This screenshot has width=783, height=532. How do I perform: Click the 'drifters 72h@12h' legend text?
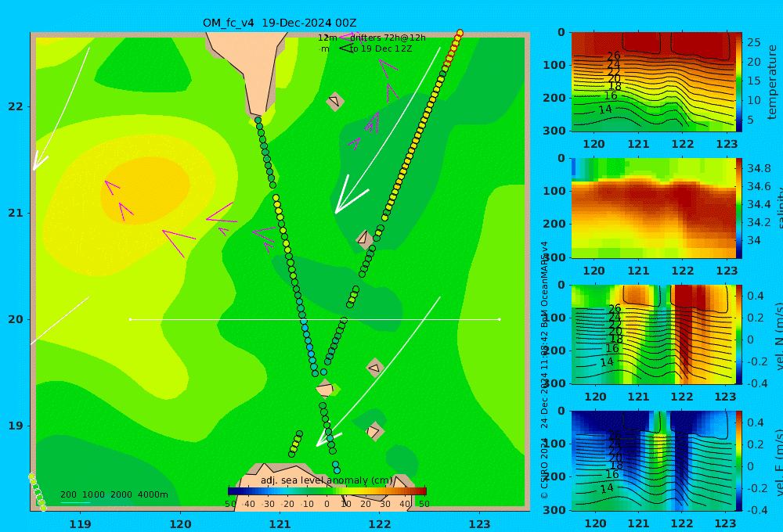point(388,38)
